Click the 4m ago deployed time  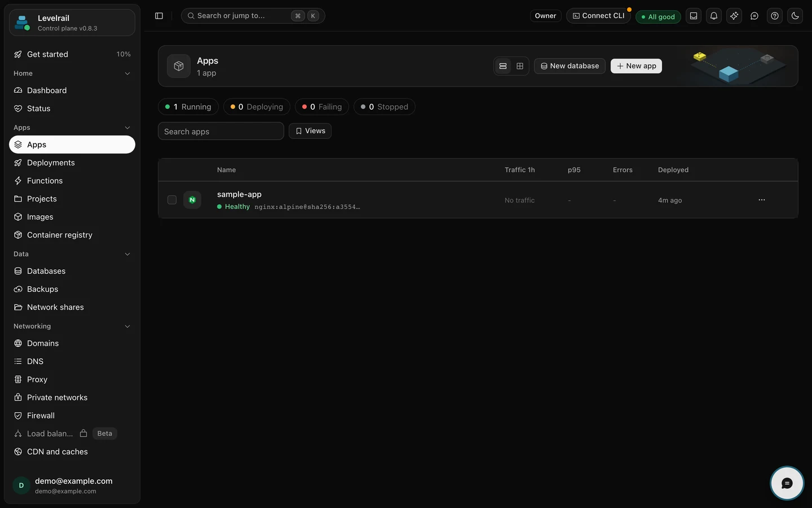point(670,200)
